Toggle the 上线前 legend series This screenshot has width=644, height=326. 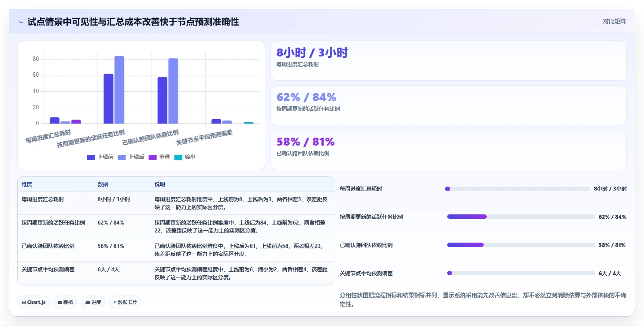100,157
